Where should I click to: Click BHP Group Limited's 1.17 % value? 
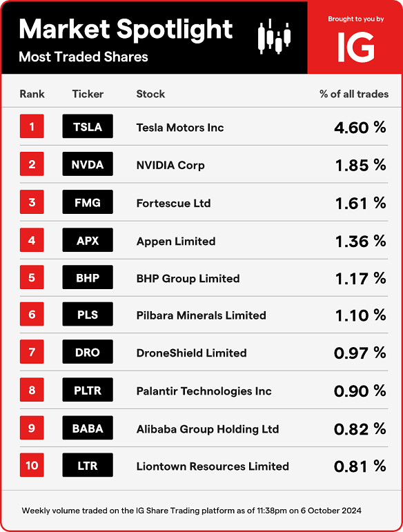click(360, 279)
